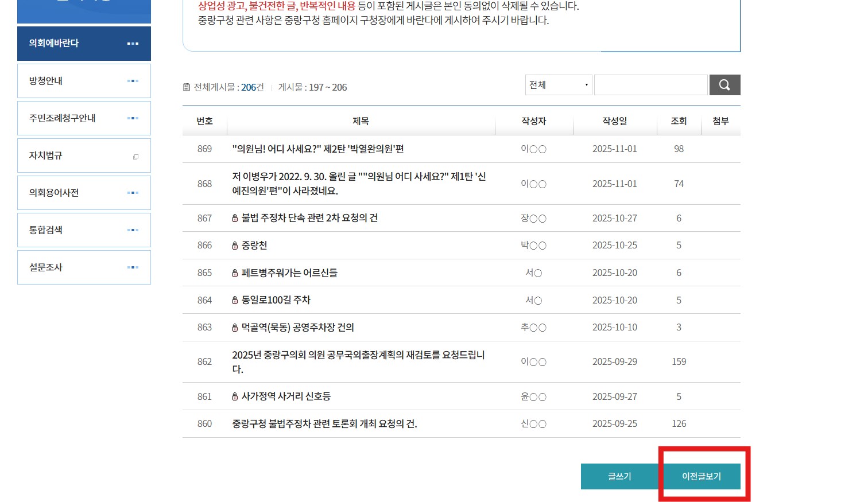The image size is (868, 502).
Task: Click the dots icon on 설문조사
Action: 133,267
